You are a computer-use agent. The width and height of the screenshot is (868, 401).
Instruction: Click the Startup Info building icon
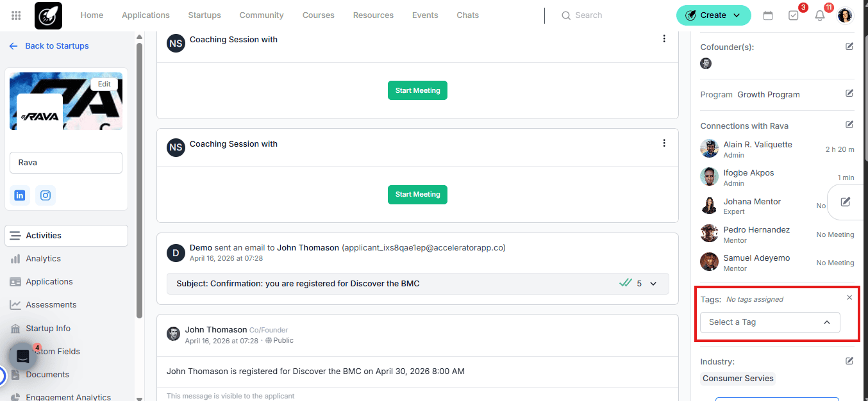coord(15,329)
